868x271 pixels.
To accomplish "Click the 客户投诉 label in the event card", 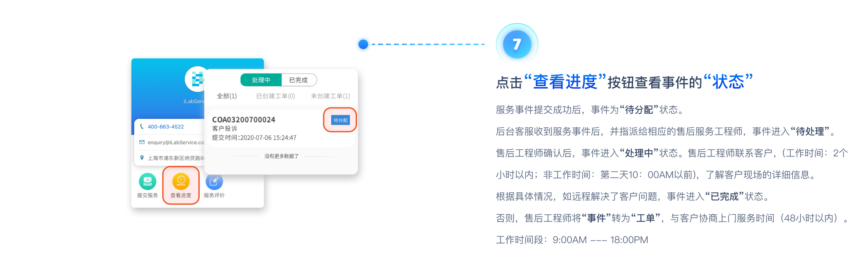I will pos(224,129).
